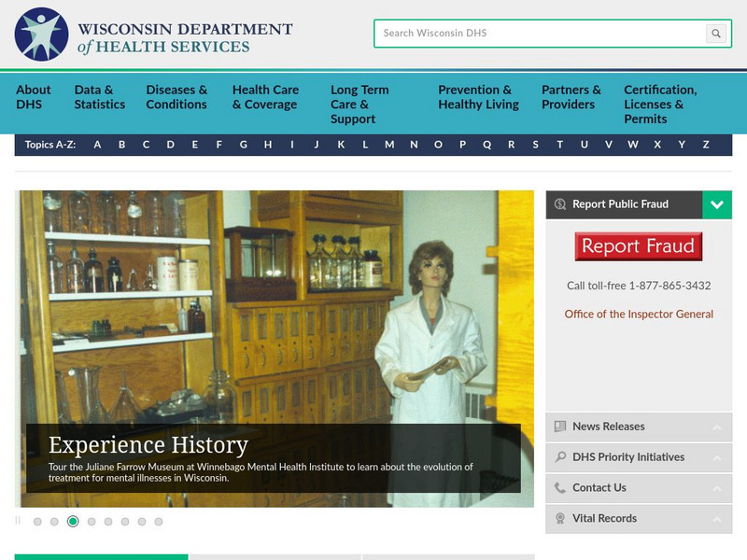747x560 pixels.
Task: Click the red Report Fraud badge
Action: click(639, 246)
